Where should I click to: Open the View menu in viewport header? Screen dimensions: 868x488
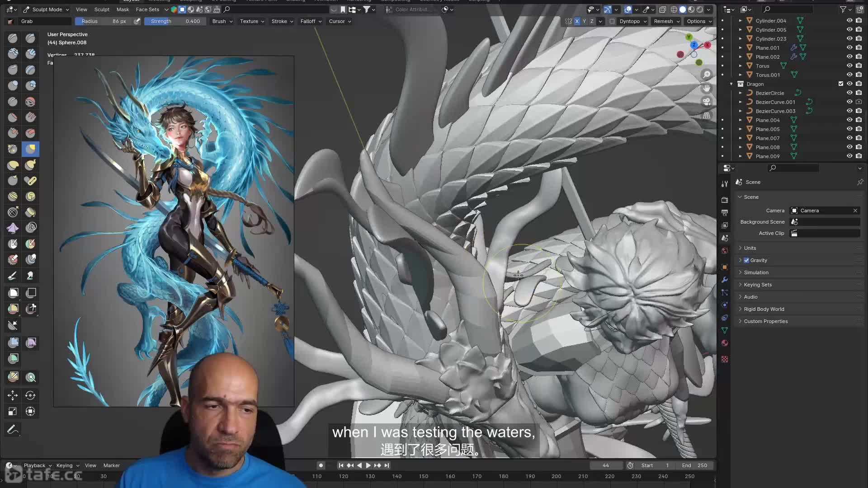(81, 9)
